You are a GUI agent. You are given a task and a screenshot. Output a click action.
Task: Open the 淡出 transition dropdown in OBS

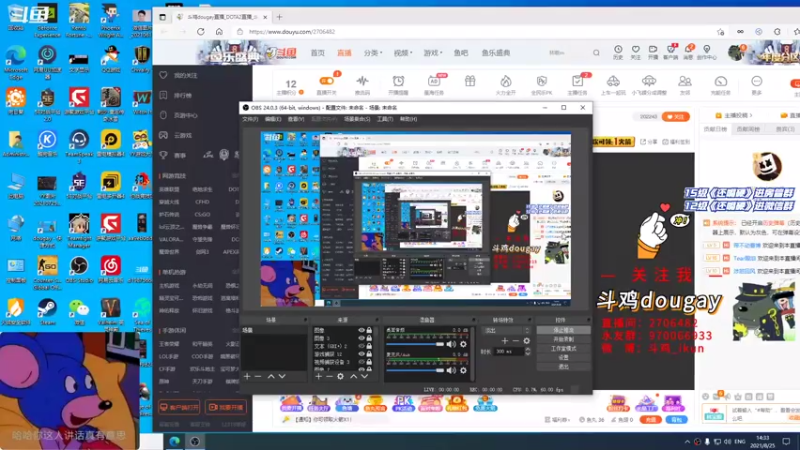[507, 331]
